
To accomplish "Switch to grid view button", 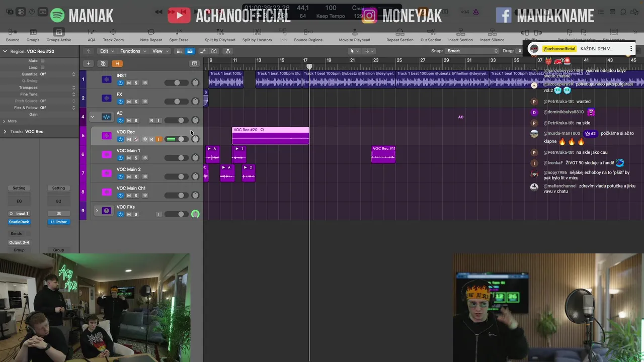I will (x=179, y=51).
